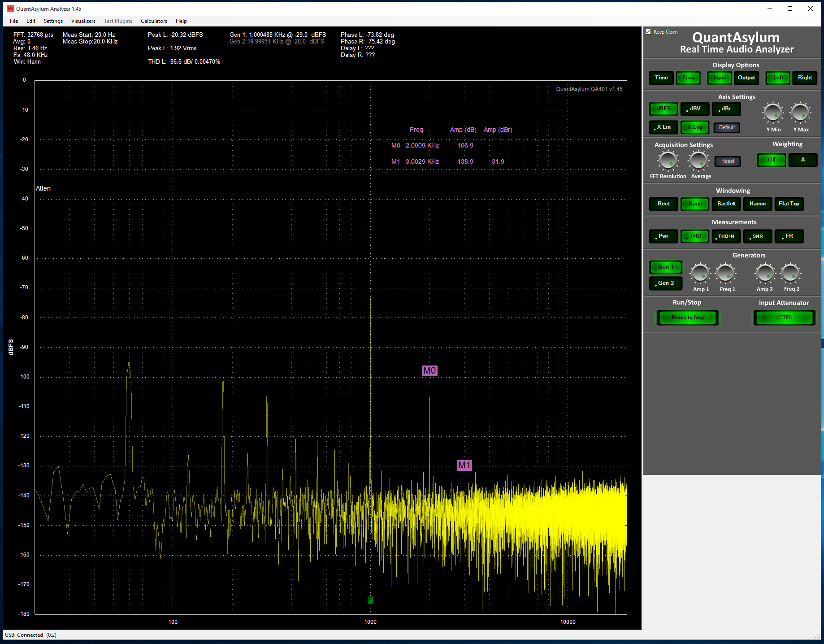Click the Default axis button

point(727,127)
